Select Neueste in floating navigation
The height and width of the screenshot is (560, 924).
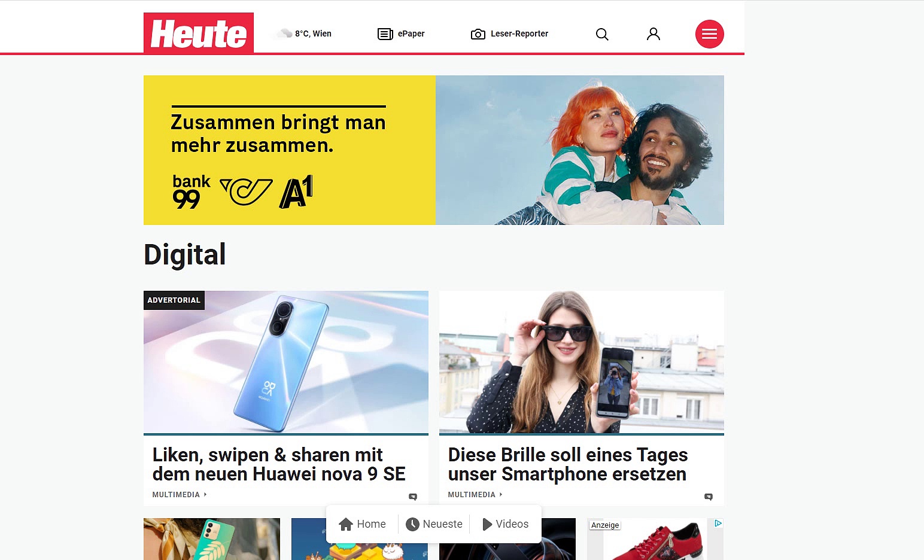point(434,524)
